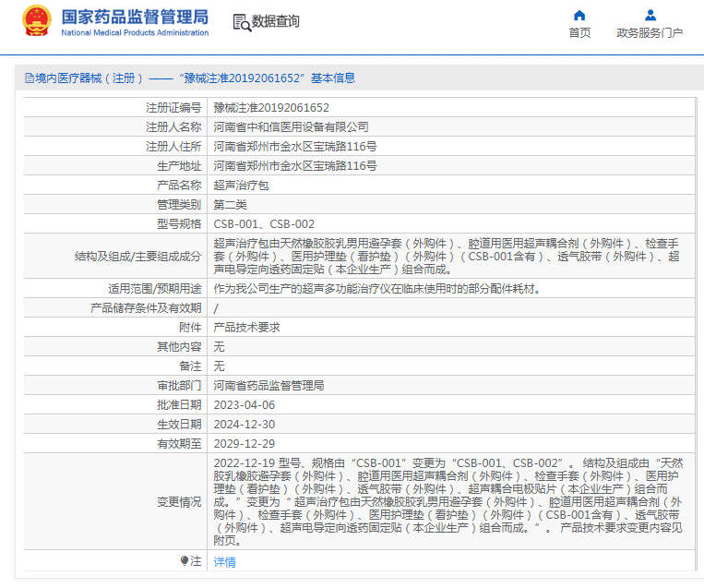Select attachment value 产品技术要求
Viewport: 704px width, 588px height.
[246, 327]
